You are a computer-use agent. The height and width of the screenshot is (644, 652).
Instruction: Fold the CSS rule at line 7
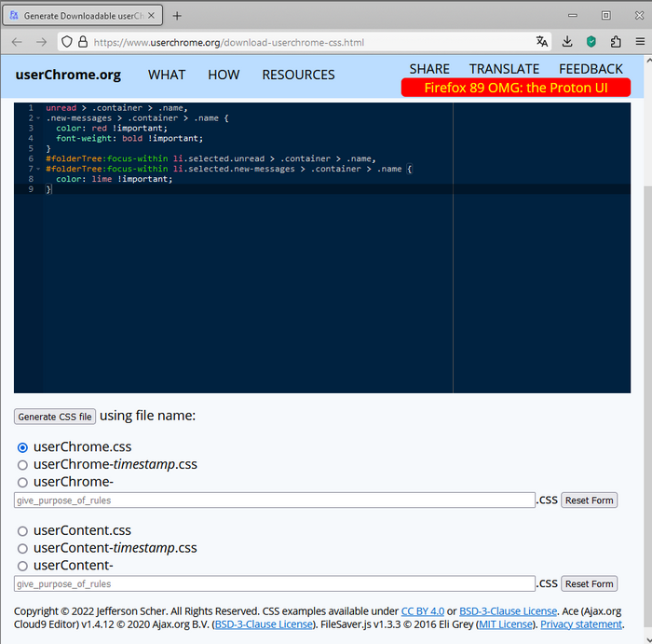[37, 170]
